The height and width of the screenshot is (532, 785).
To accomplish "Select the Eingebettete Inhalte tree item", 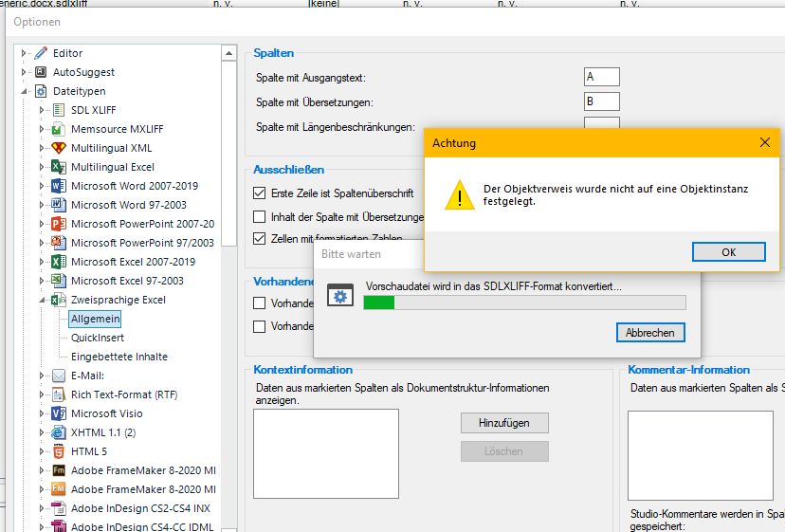I will click(119, 357).
